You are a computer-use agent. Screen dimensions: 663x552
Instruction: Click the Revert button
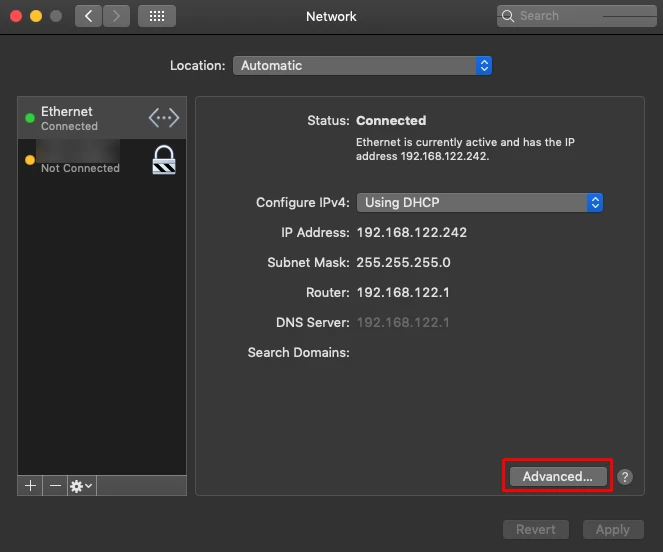(536, 530)
